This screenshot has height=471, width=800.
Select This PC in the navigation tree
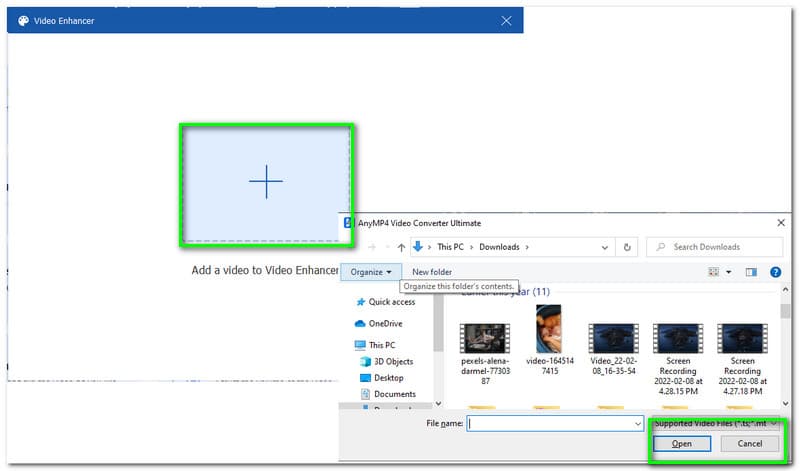(x=382, y=345)
